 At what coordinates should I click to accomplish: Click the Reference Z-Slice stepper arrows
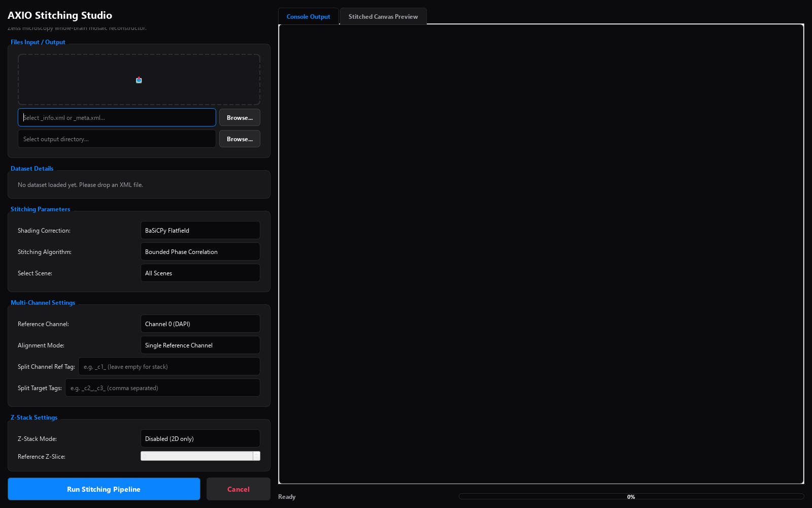click(257, 456)
